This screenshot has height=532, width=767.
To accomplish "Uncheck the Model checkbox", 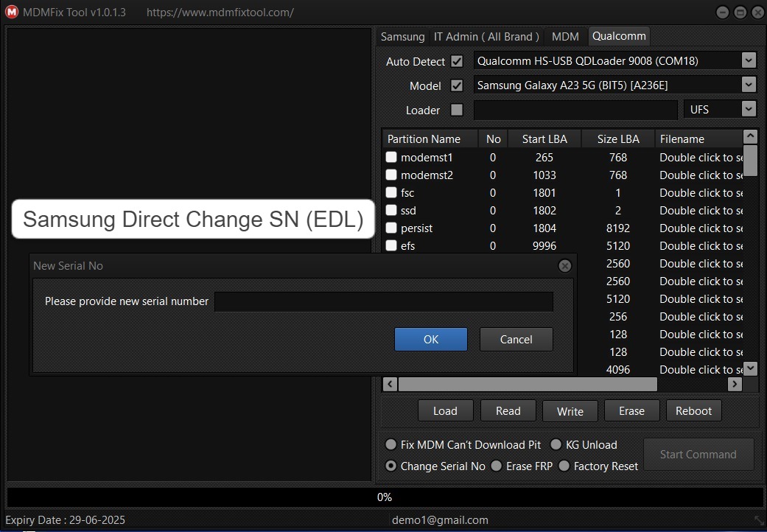I will [458, 85].
